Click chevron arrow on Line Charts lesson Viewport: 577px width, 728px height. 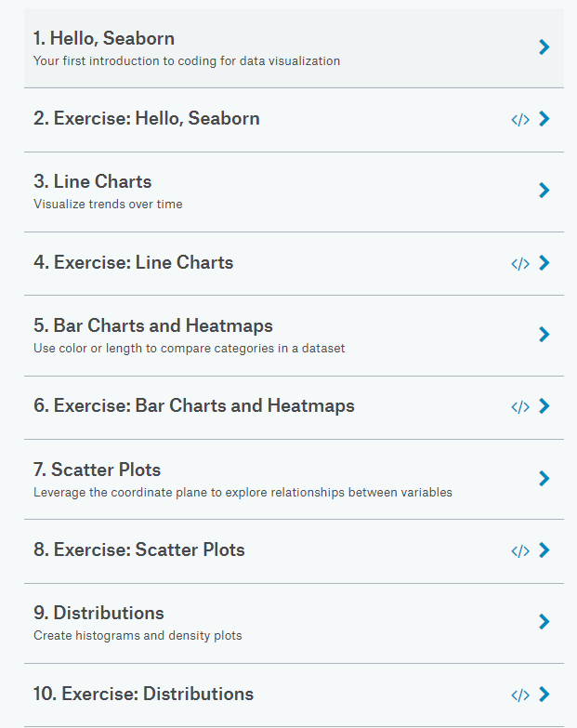544,191
